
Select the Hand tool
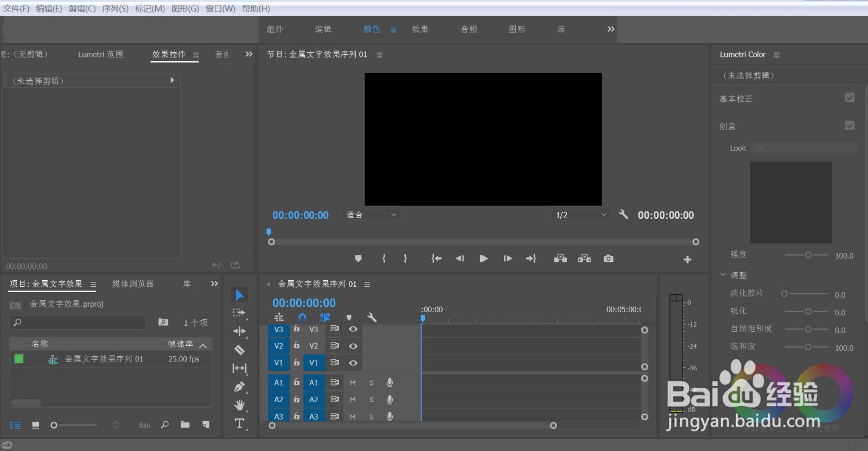coord(239,405)
